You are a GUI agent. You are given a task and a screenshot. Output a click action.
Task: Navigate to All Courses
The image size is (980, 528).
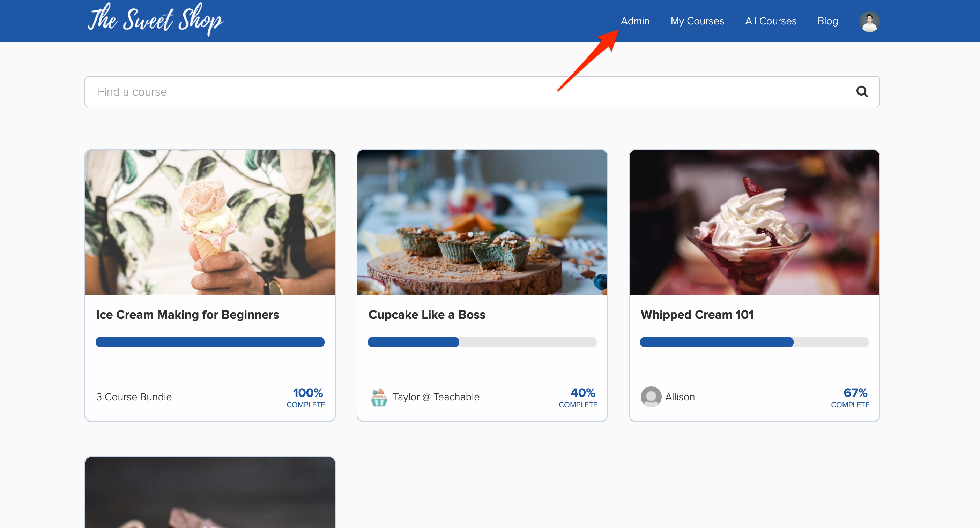pos(770,21)
